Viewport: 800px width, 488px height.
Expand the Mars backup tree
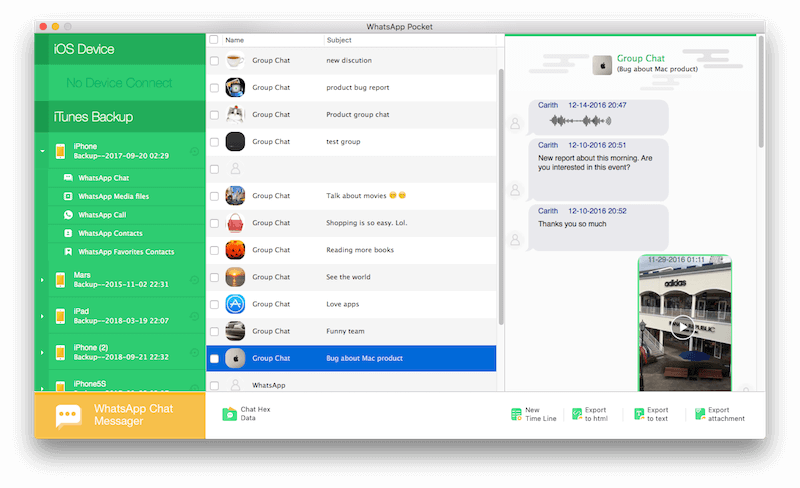click(42, 280)
